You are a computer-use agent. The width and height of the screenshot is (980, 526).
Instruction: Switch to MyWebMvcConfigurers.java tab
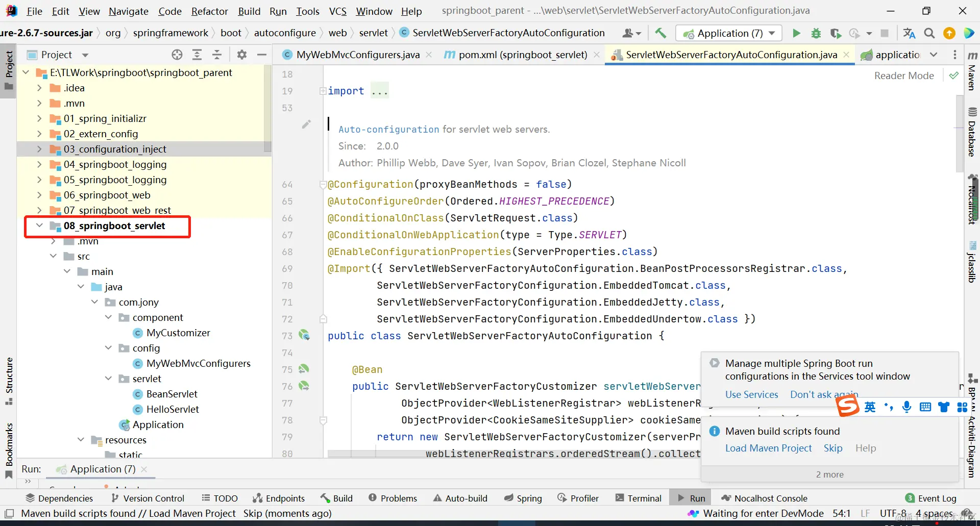pos(358,55)
